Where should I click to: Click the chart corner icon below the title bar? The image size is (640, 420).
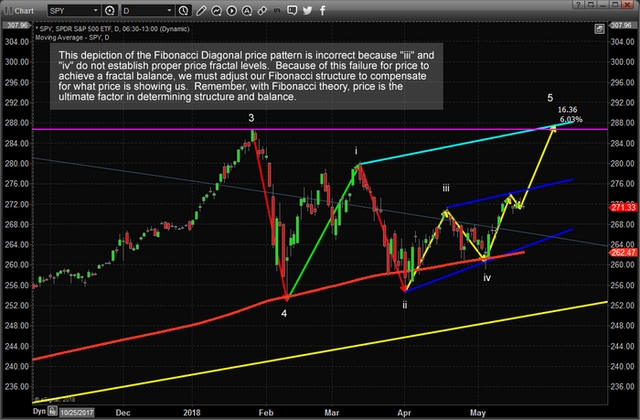pyautogui.click(x=599, y=29)
